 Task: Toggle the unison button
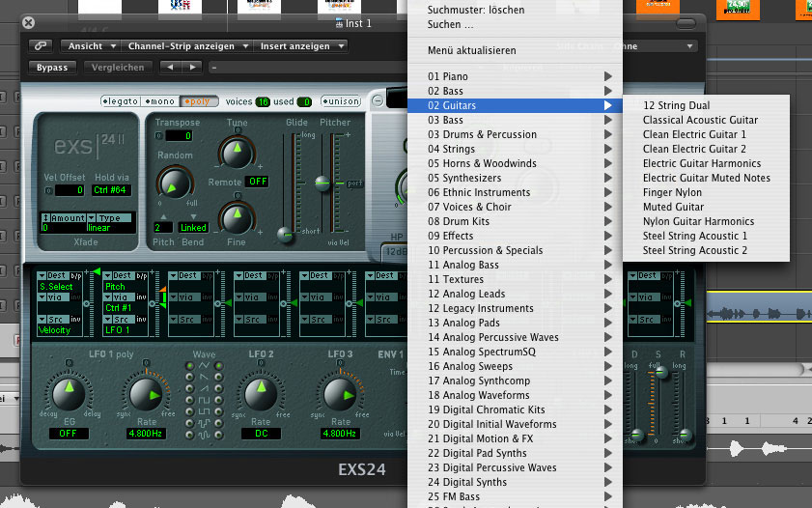click(x=341, y=101)
